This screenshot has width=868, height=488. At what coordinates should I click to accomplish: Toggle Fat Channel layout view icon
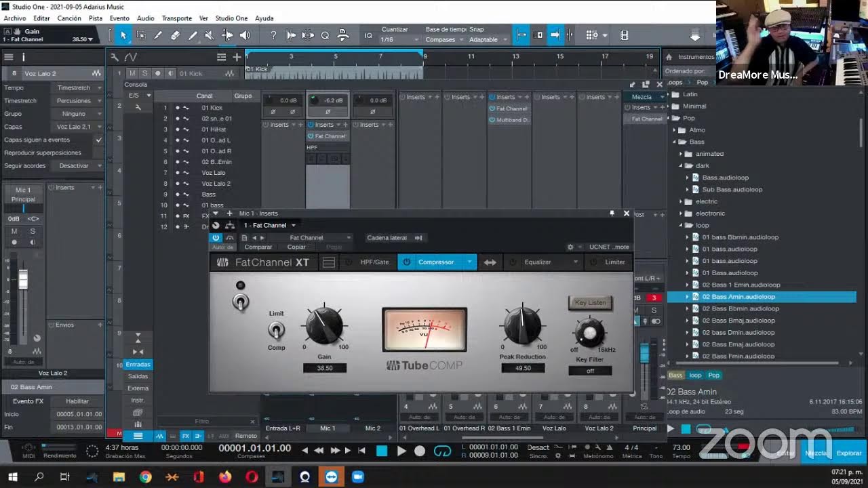pyautogui.click(x=328, y=262)
